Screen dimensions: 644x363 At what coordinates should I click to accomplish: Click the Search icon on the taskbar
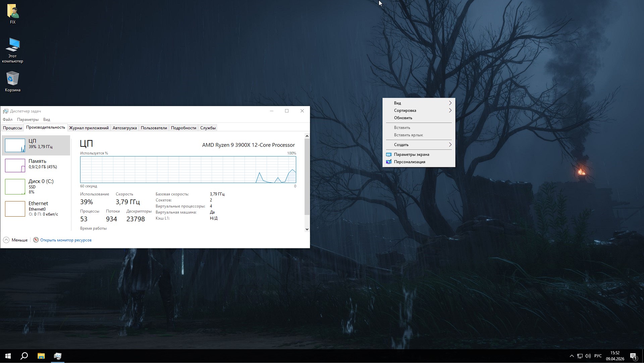[23, 356]
